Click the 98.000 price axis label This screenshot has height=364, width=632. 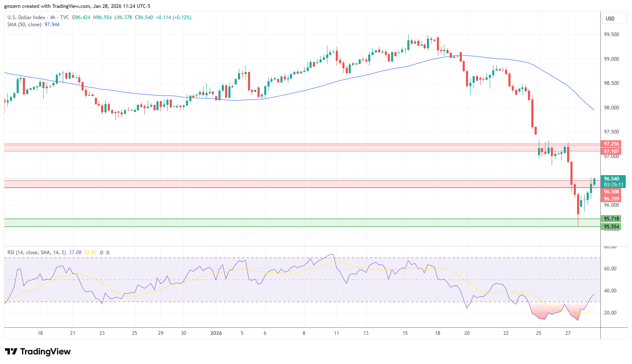[611, 108]
